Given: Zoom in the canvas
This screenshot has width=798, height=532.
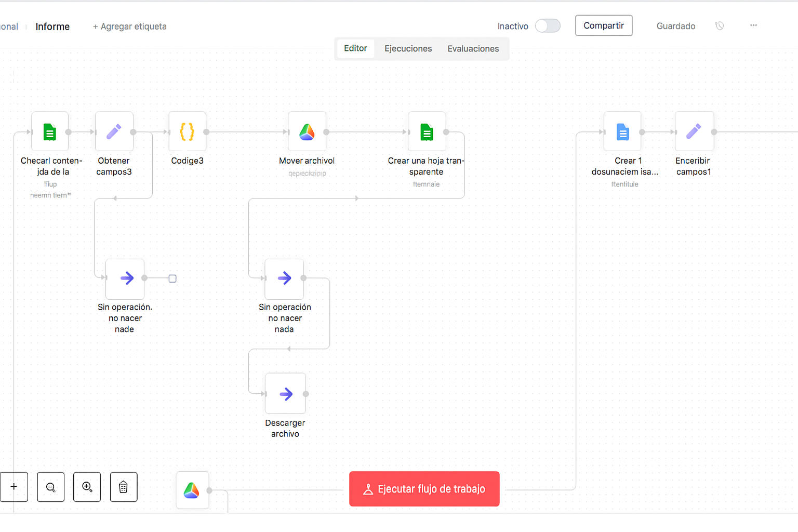Looking at the screenshot, I should [x=87, y=487].
